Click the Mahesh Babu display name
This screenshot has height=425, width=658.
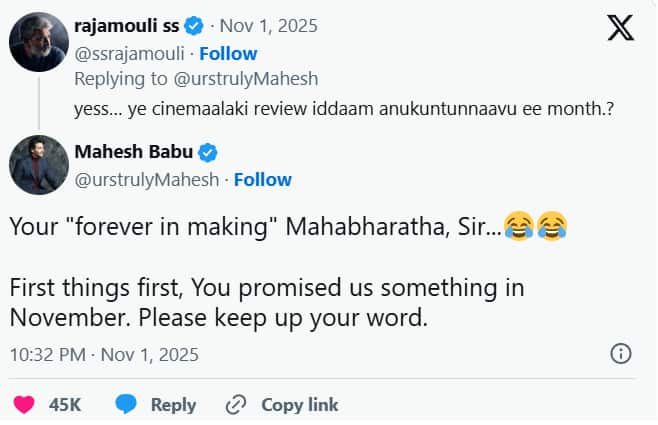click(134, 153)
